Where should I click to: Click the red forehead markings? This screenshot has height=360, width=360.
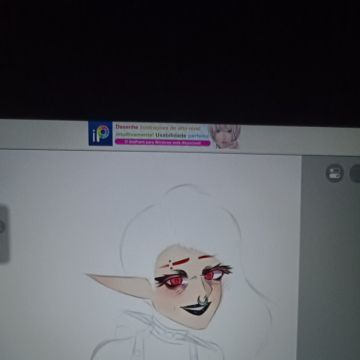click(176, 263)
